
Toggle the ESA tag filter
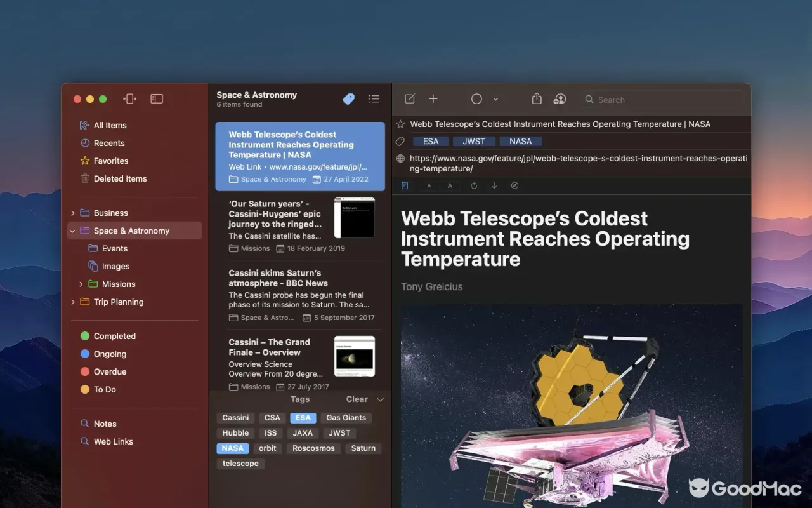pos(303,418)
